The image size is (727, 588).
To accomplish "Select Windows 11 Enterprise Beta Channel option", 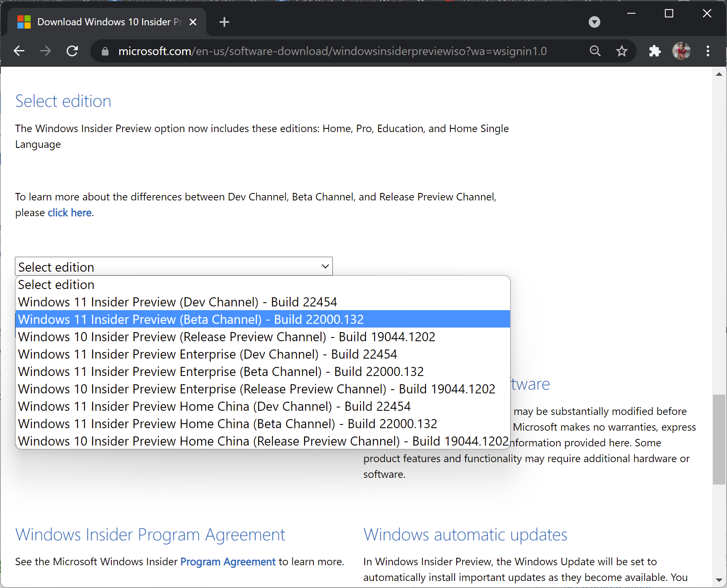I will pyautogui.click(x=263, y=371).
